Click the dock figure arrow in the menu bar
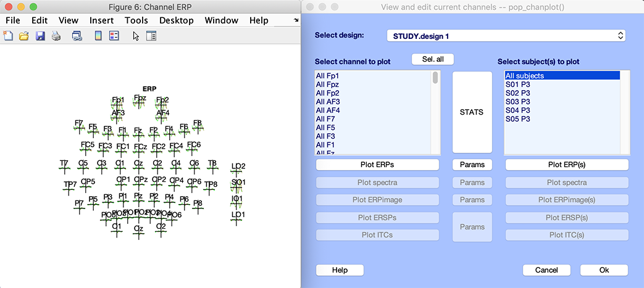 click(296, 20)
